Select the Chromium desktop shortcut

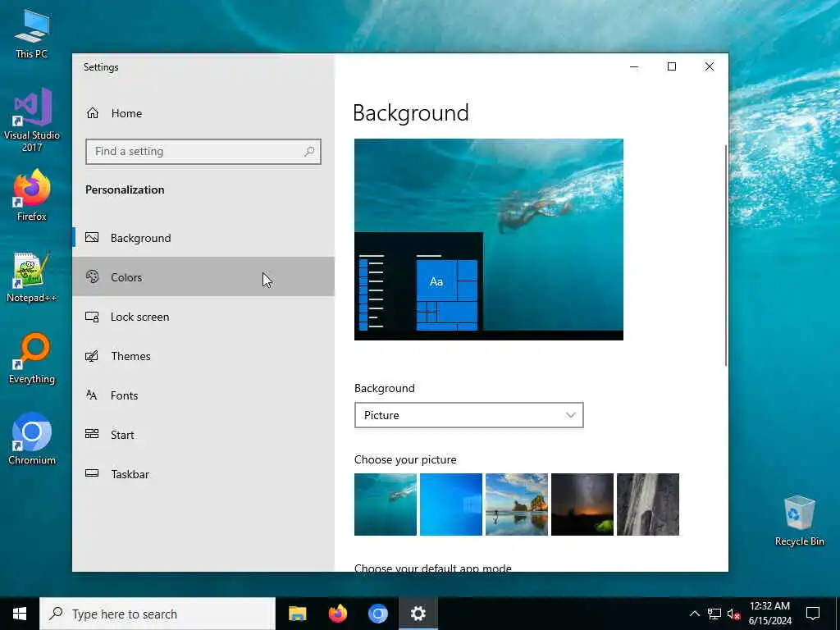point(32,438)
